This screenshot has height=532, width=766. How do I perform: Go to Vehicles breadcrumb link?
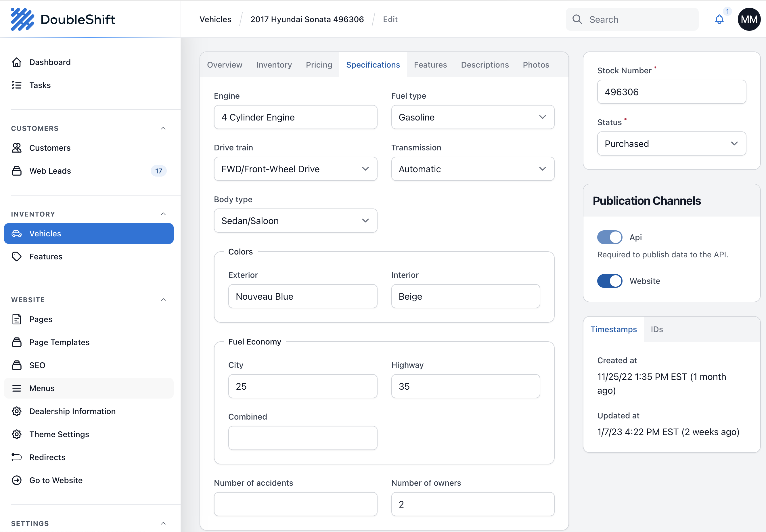click(215, 20)
